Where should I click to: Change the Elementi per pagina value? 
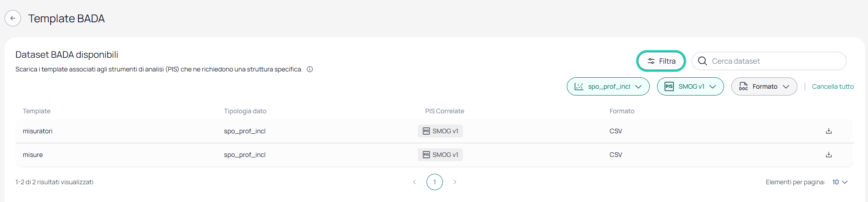[x=840, y=182]
